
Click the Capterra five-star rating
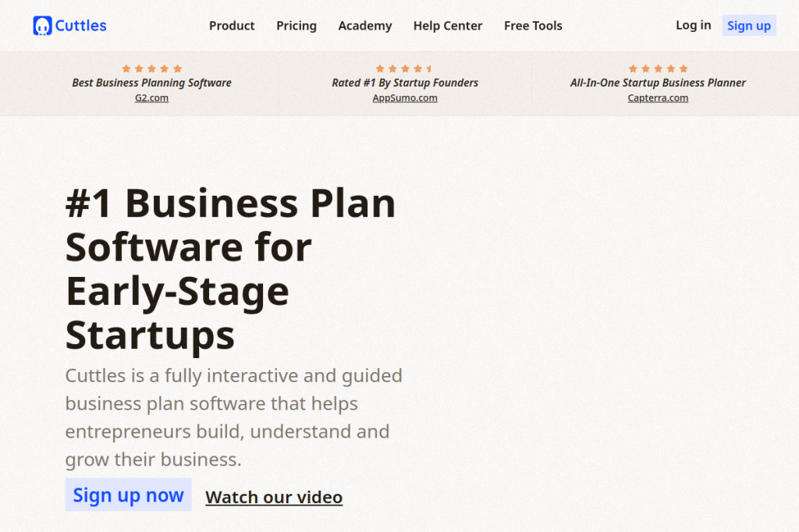click(658, 69)
